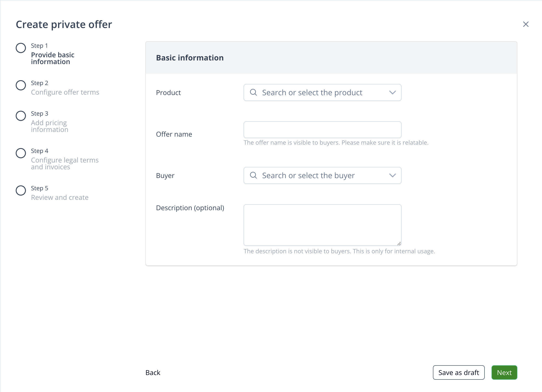Expand the Buyer dropdown chevron

pyautogui.click(x=392, y=175)
